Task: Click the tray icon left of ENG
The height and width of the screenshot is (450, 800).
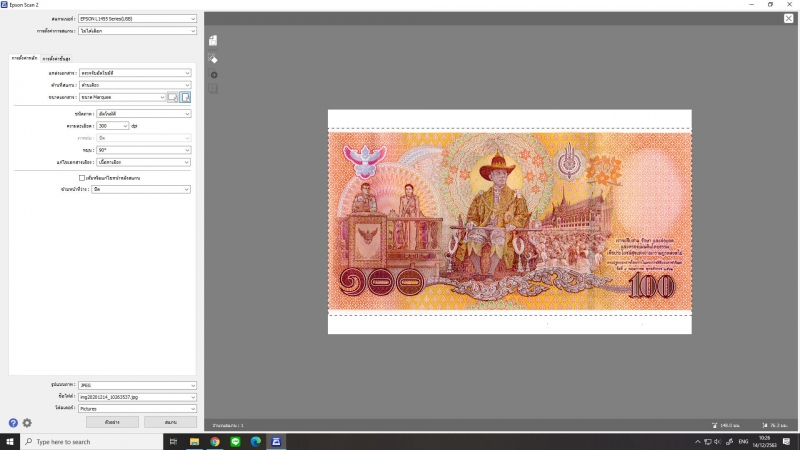Action: pyautogui.click(x=730, y=441)
